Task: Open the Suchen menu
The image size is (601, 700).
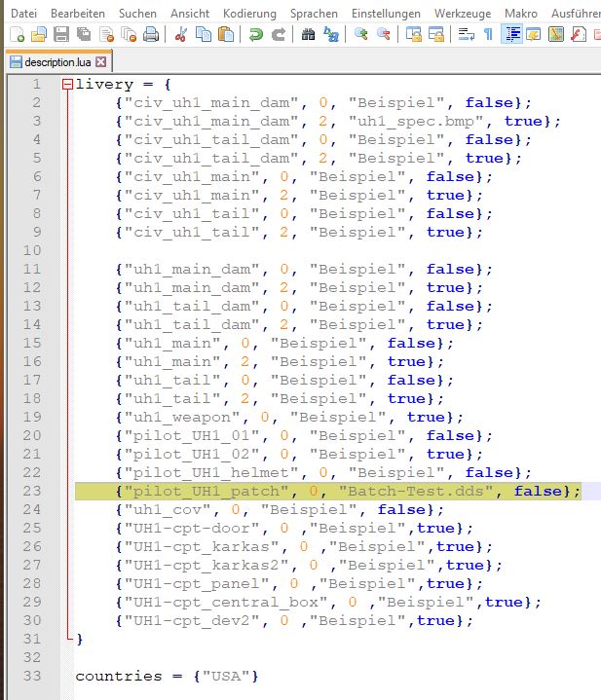Action: [x=137, y=14]
